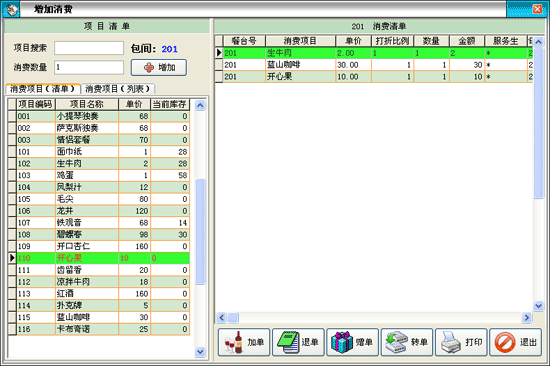Screen dimensions: 550x366
Task: Click the 单价 column header in item list
Action: (x=134, y=104)
